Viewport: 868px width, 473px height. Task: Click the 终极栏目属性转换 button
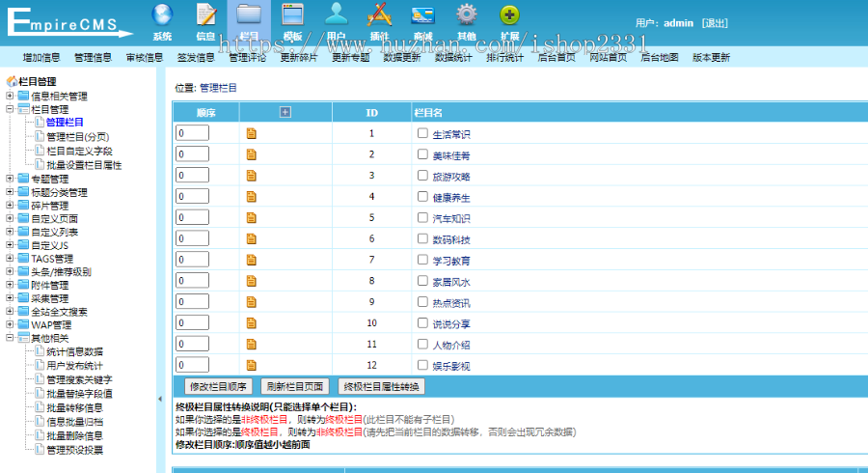[381, 386]
